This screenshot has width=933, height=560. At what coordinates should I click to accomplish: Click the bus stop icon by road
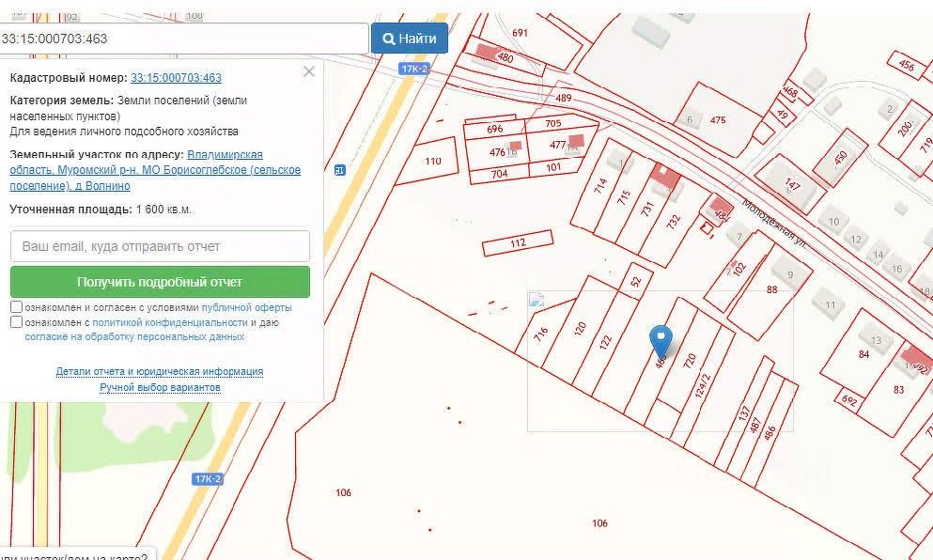(340, 170)
